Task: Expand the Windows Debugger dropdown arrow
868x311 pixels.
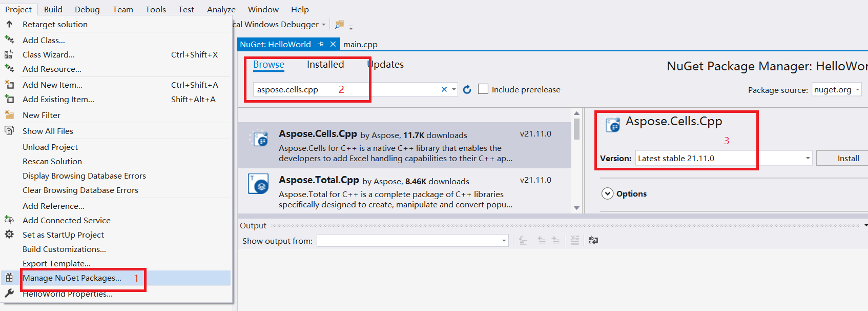Action: 324,25
